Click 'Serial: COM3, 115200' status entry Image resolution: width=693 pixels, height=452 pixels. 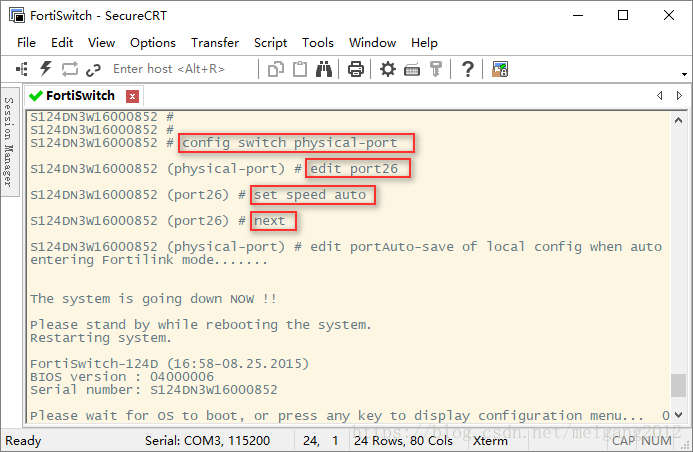click(x=207, y=441)
